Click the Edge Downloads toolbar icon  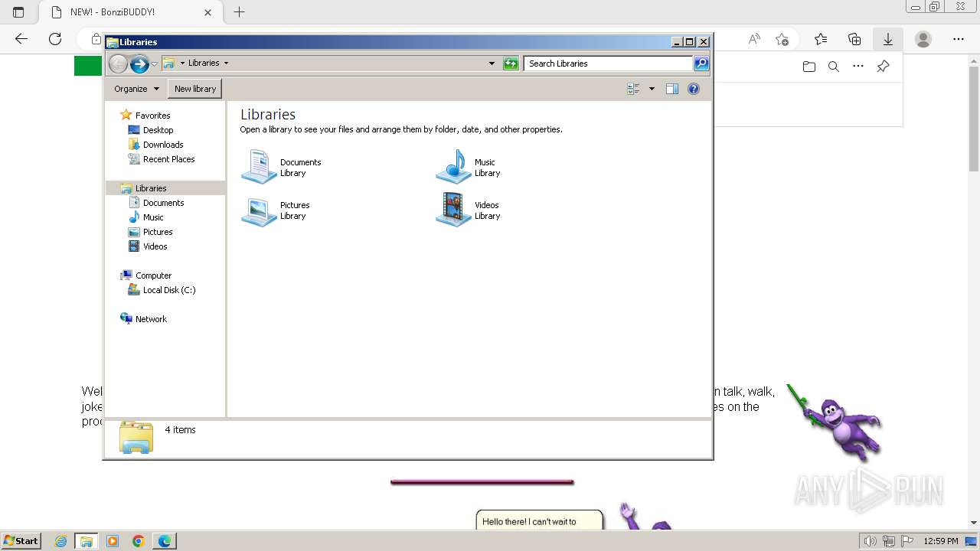click(888, 39)
